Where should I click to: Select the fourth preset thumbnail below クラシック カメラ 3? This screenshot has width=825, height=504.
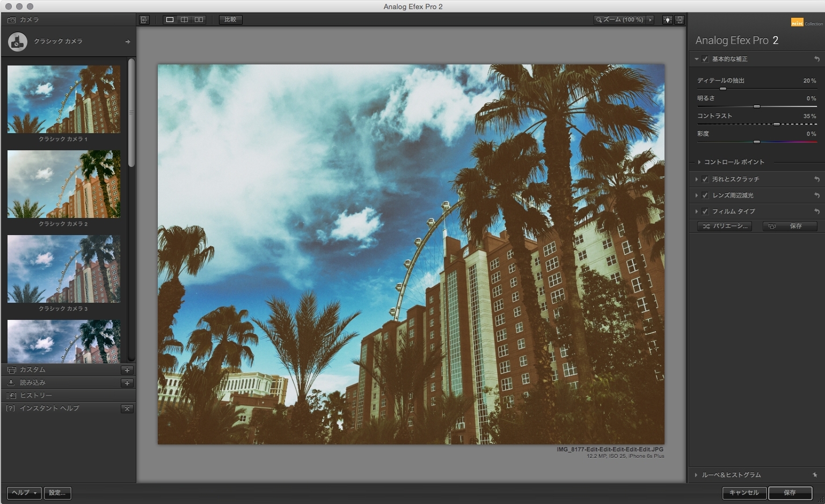[64, 341]
